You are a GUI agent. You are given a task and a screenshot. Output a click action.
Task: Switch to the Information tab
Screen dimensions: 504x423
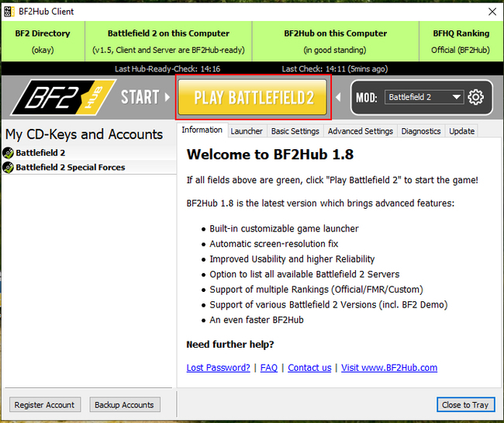tap(202, 130)
